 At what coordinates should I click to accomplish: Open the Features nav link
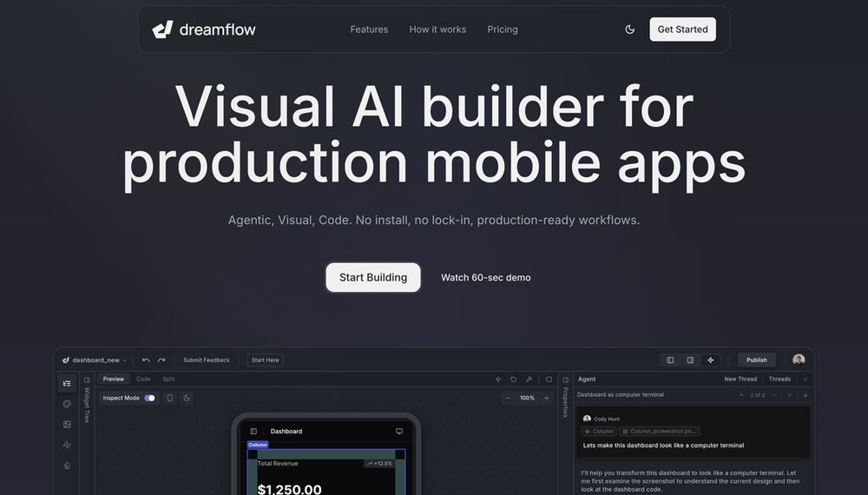point(369,30)
